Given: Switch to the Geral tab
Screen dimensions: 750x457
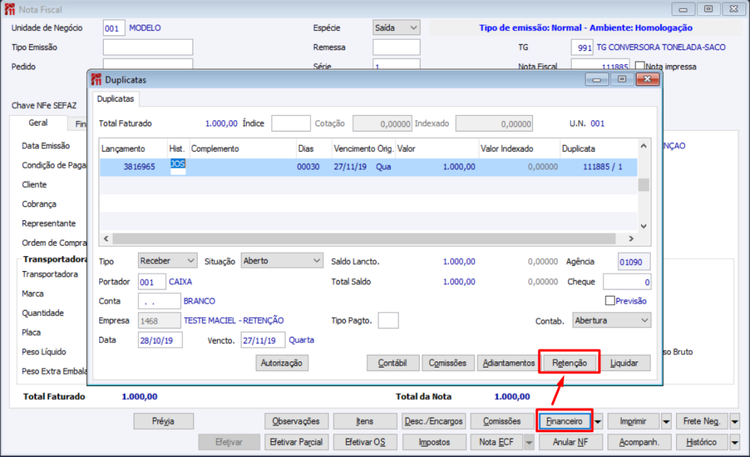Looking at the screenshot, I should tap(38, 123).
